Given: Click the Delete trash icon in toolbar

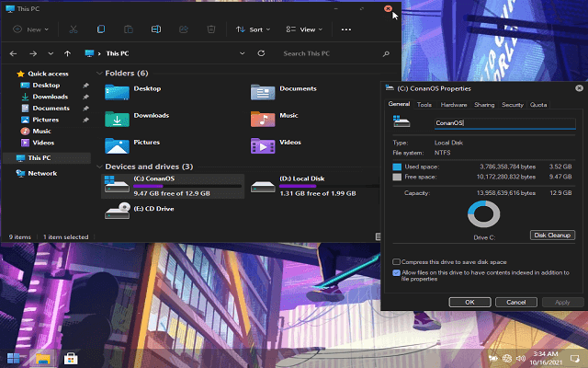Looking at the screenshot, I should coord(211,29).
